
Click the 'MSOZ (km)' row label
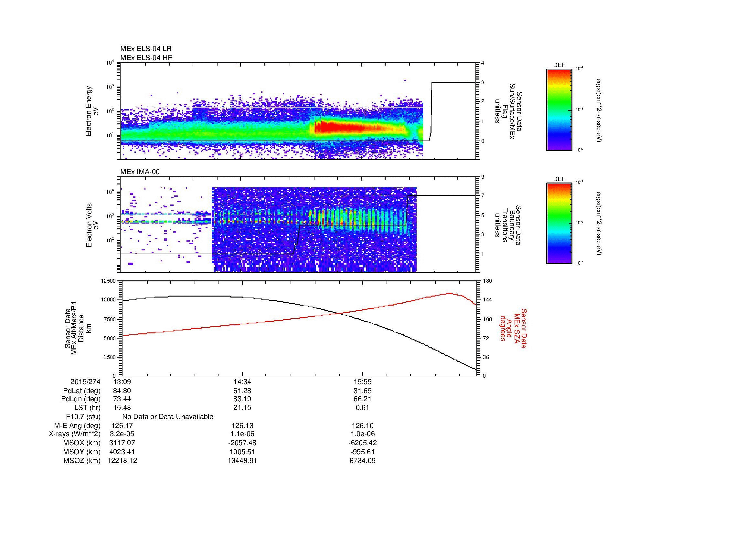coord(82,461)
